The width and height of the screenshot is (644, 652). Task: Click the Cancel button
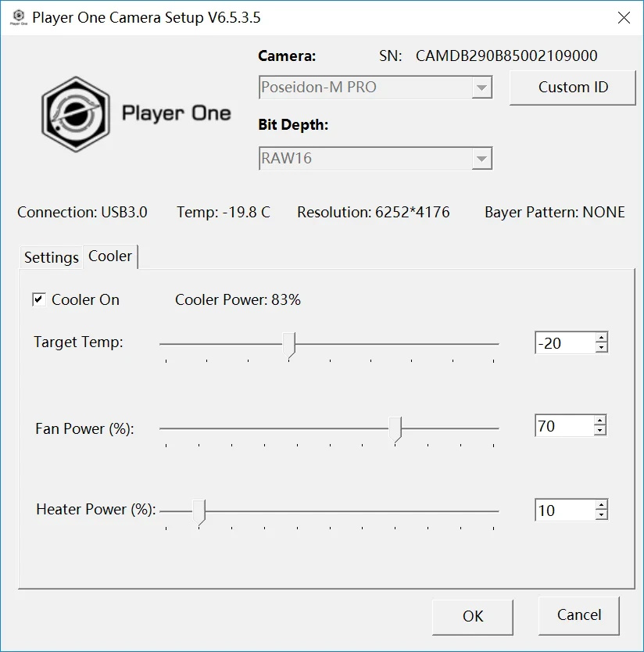click(x=579, y=615)
